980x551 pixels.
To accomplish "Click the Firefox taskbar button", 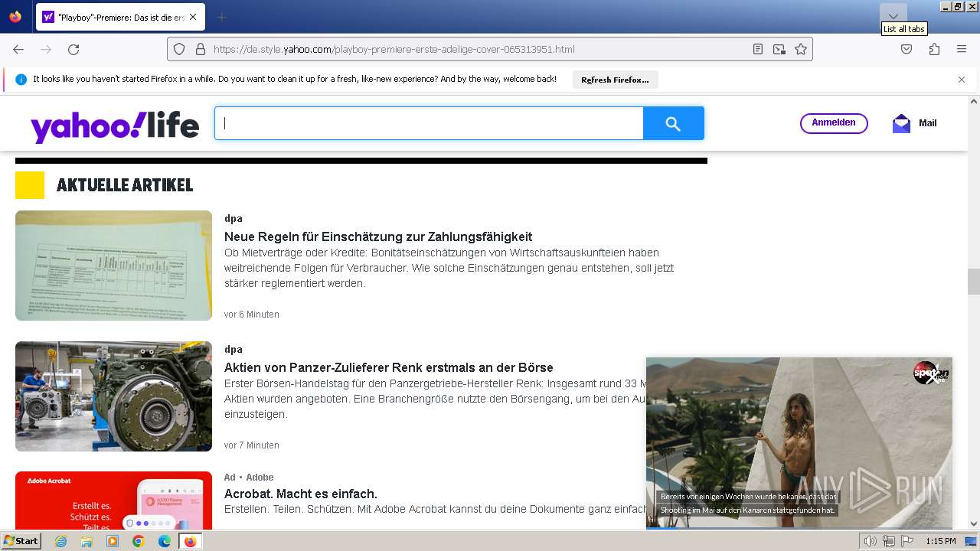I will (x=190, y=541).
